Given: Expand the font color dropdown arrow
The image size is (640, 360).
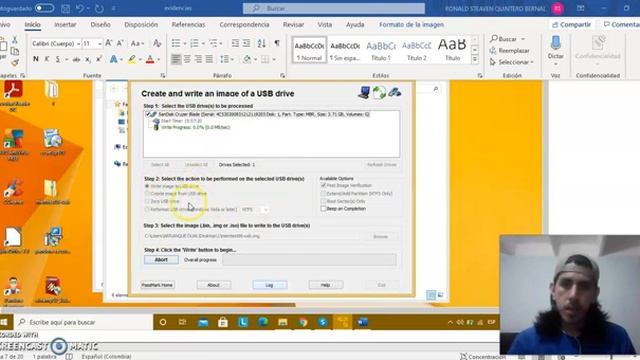Looking at the screenshot, I should 158,60.
